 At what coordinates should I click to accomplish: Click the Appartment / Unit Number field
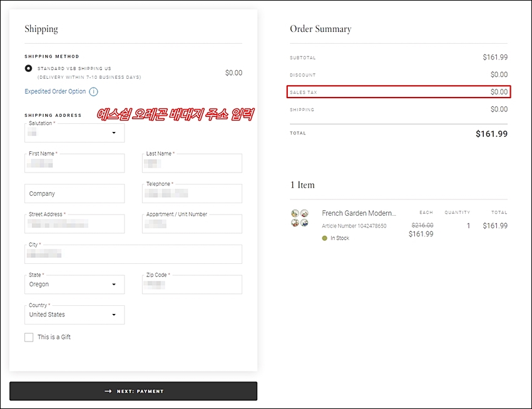coord(192,224)
